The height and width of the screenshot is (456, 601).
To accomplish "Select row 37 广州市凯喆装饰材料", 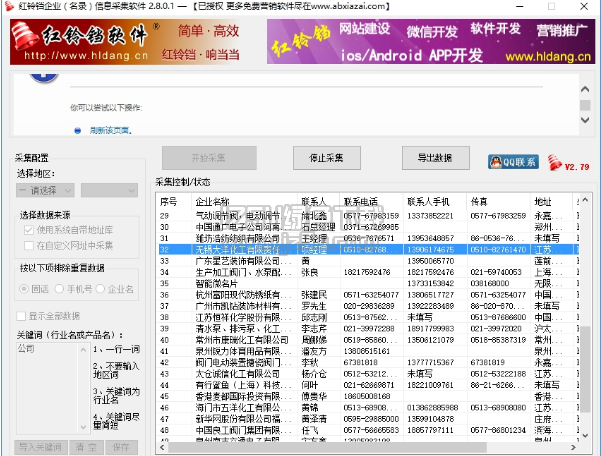I will click(368, 306).
